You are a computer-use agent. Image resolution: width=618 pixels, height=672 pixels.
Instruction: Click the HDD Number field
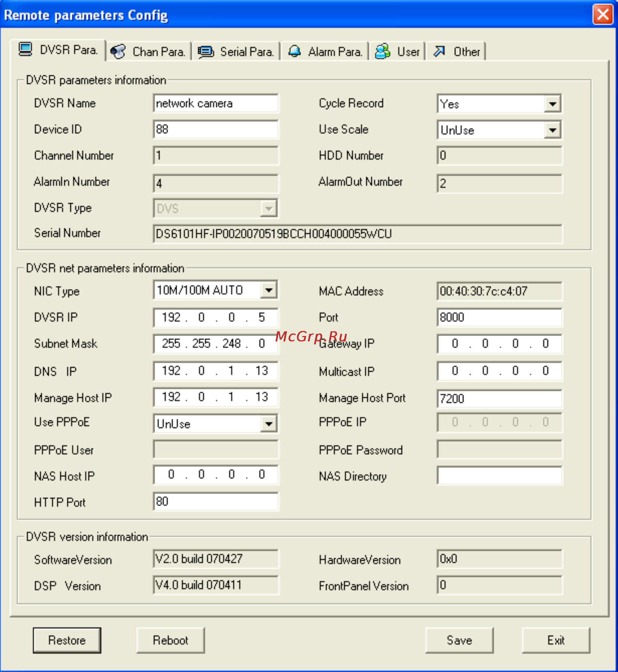pos(500,156)
